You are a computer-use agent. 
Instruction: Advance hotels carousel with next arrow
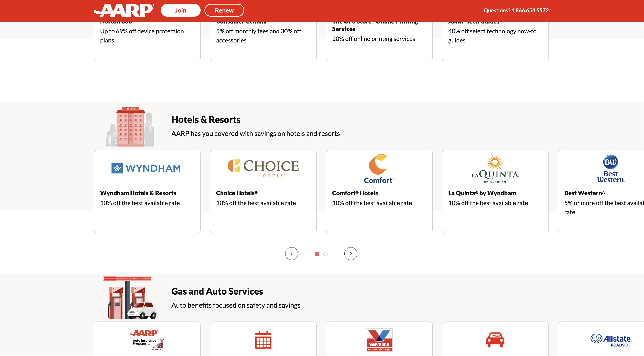click(x=350, y=254)
